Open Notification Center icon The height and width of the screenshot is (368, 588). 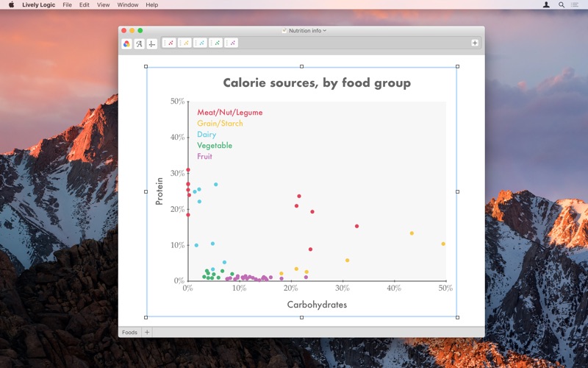[575, 5]
